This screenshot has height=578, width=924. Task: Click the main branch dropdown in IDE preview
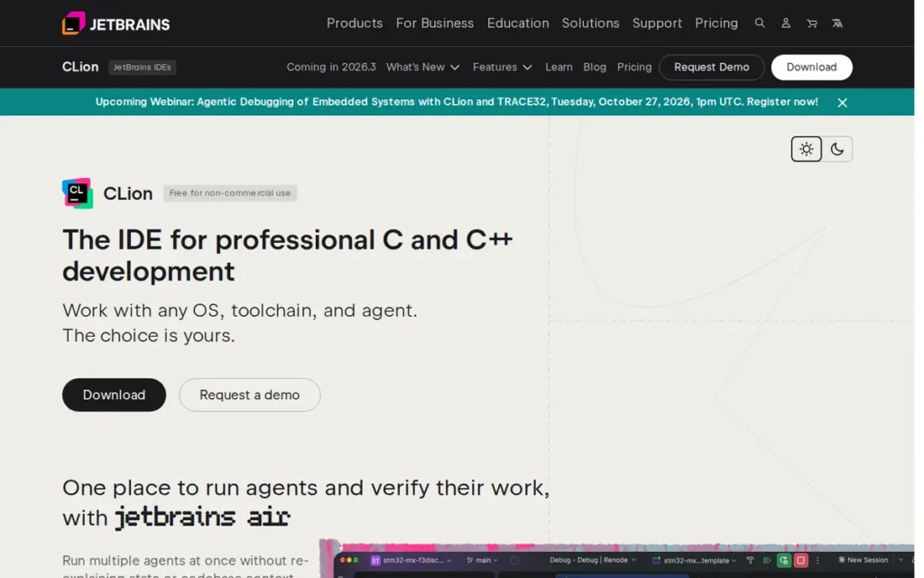coord(483,560)
